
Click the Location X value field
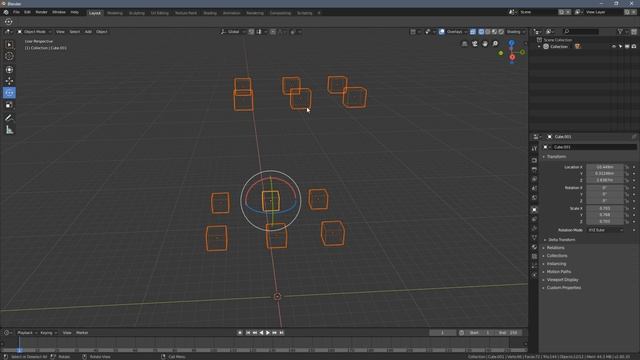click(605, 167)
